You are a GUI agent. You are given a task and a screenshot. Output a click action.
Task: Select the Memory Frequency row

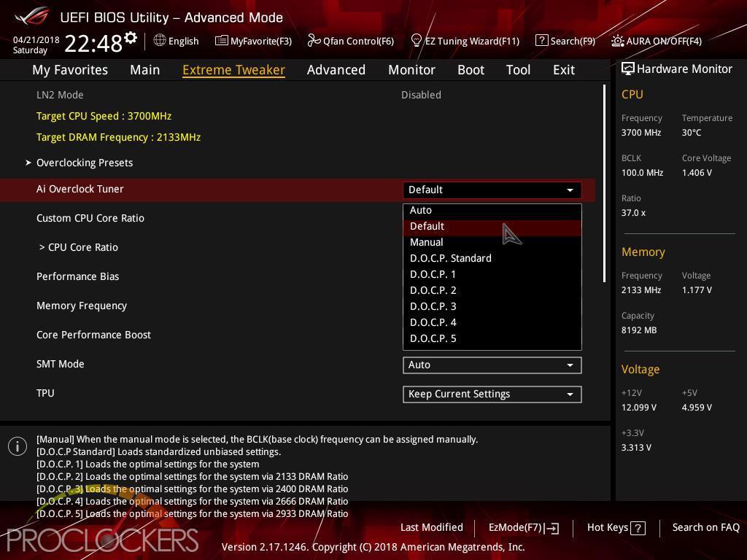coord(82,306)
